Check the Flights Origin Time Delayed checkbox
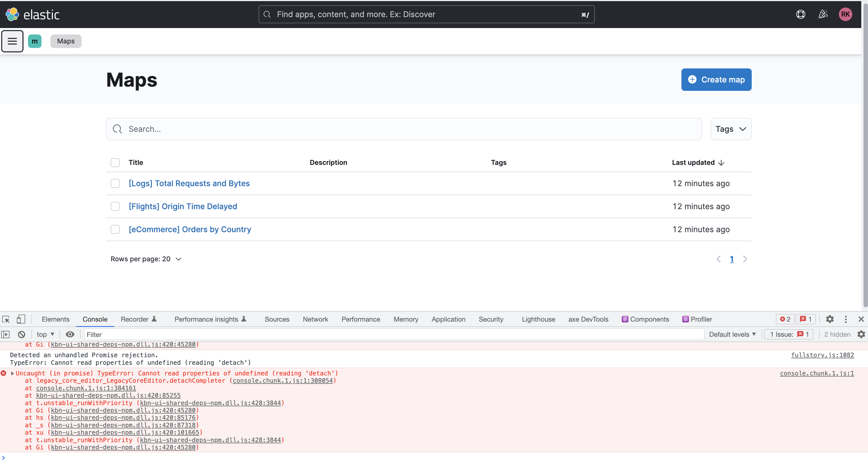868x466 pixels. coord(115,206)
